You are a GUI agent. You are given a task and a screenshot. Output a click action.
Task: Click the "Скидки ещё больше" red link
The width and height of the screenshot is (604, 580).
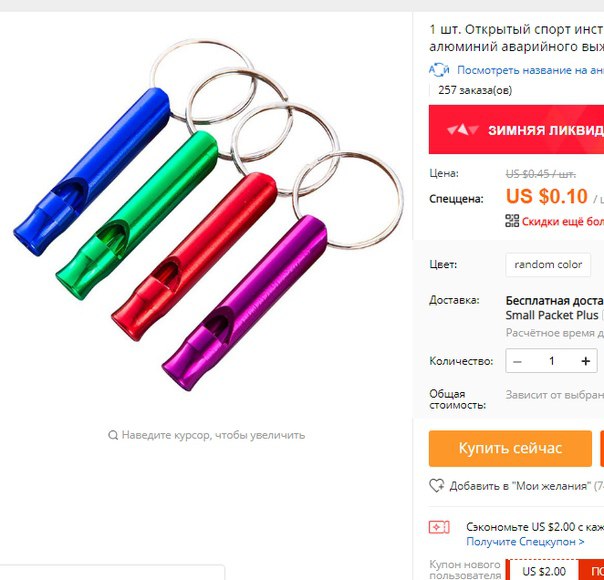(x=563, y=221)
